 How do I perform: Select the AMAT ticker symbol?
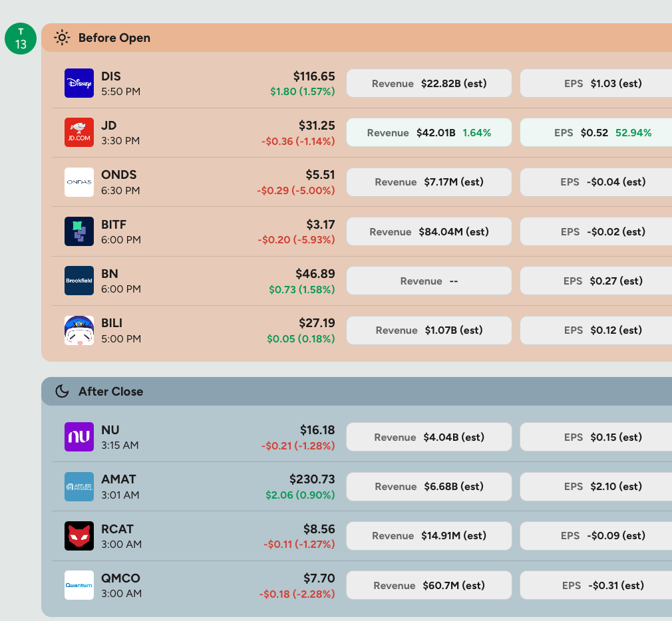[x=118, y=479]
